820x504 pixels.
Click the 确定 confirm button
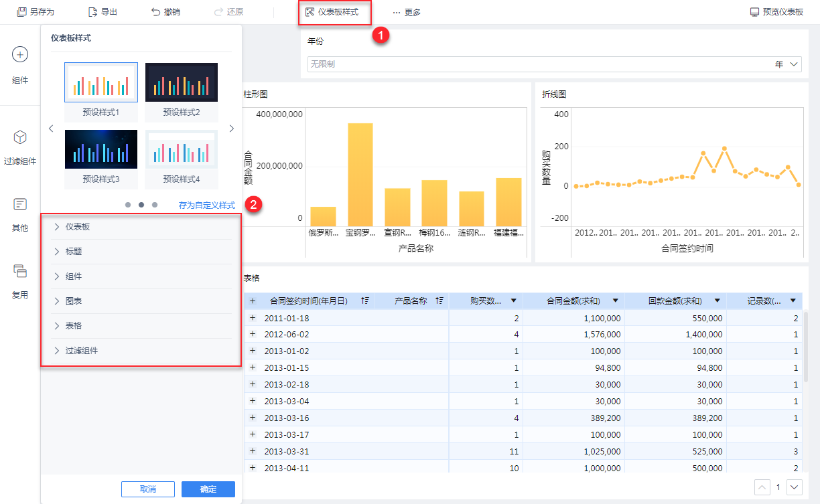pyautogui.click(x=208, y=489)
